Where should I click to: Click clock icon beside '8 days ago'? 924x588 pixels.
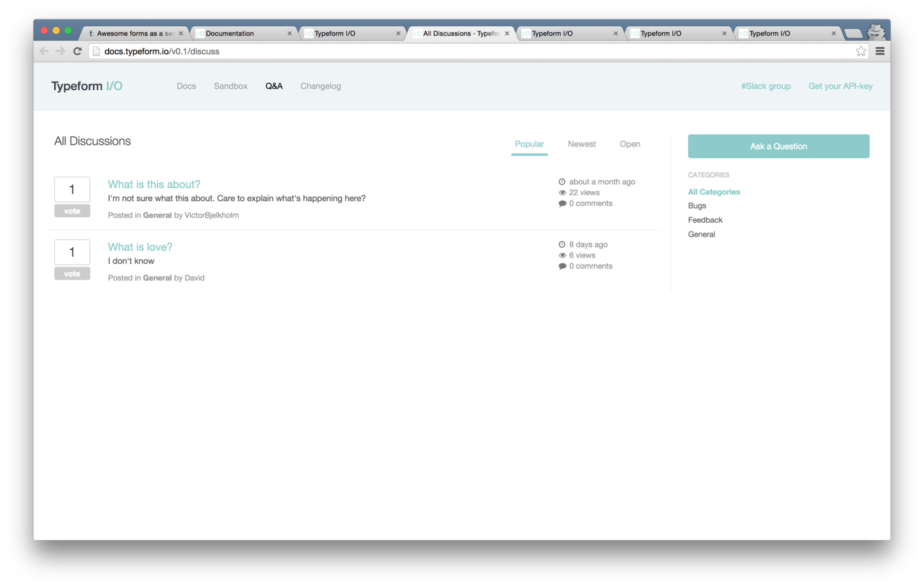tap(562, 244)
